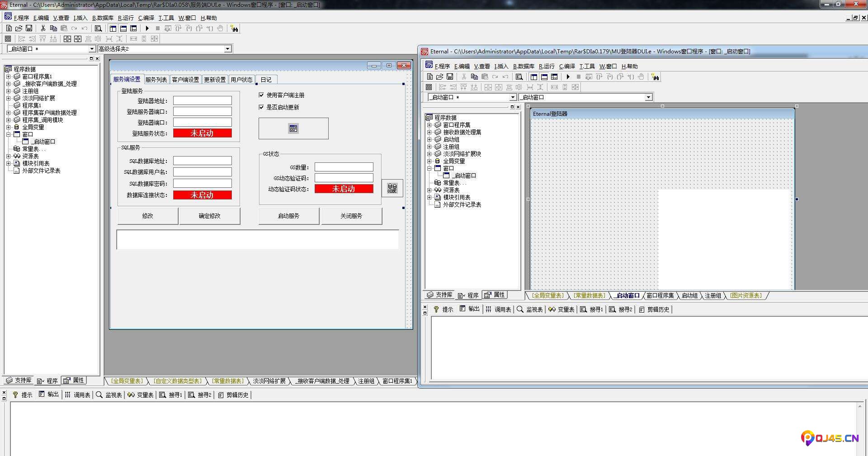Click ODBC database icon button on form
Image resolution: width=868 pixels, height=456 pixels.
[x=392, y=188]
